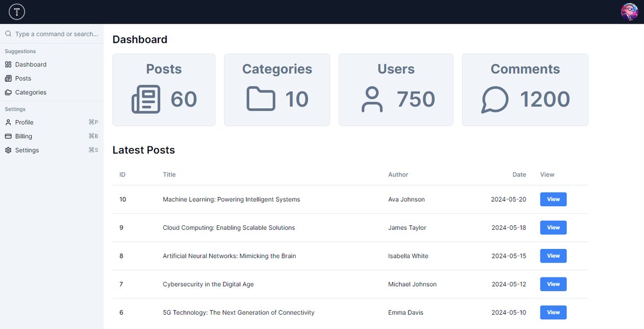Click the Title column header
The width and height of the screenshot is (644, 329).
169,175
